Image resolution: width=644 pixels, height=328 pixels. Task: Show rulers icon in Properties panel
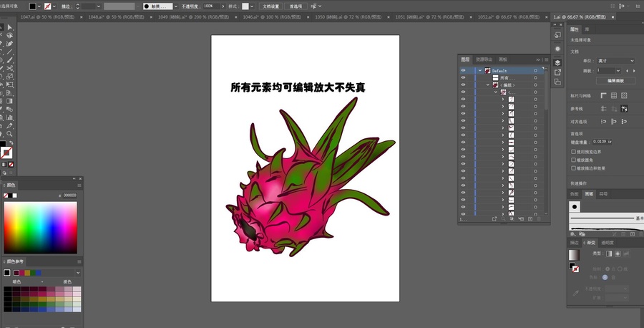[x=603, y=95]
